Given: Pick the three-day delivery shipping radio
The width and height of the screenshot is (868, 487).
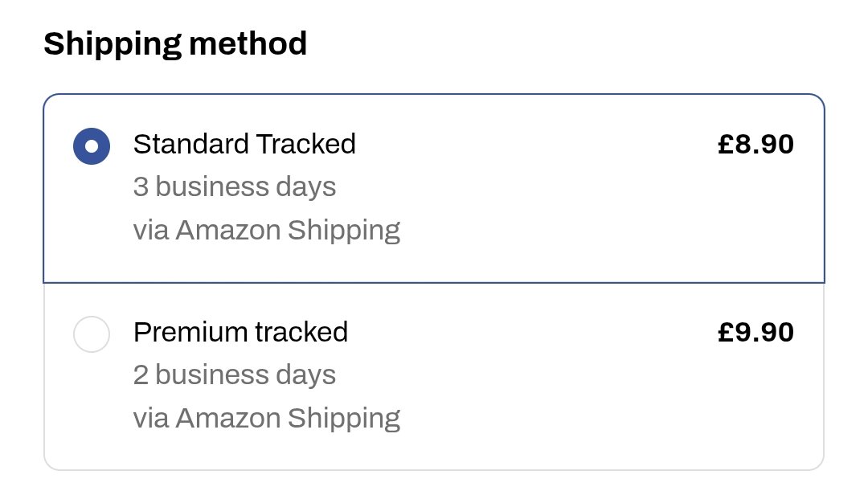Looking at the screenshot, I should 92,146.
